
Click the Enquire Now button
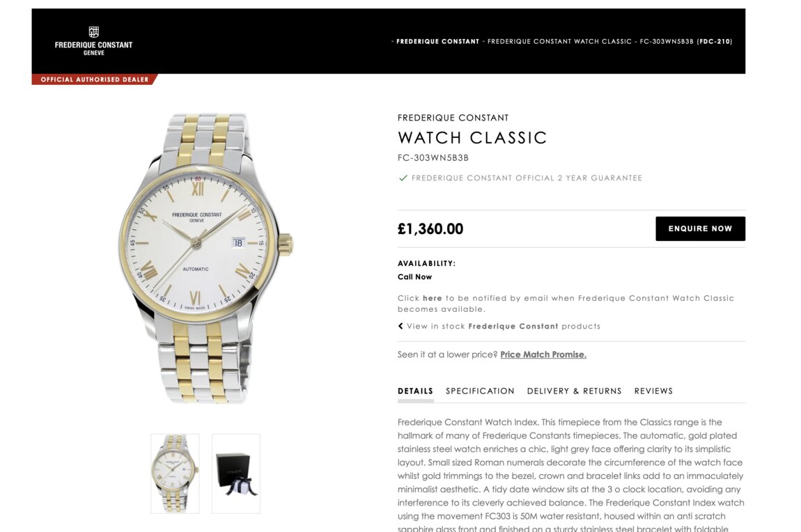tap(701, 228)
